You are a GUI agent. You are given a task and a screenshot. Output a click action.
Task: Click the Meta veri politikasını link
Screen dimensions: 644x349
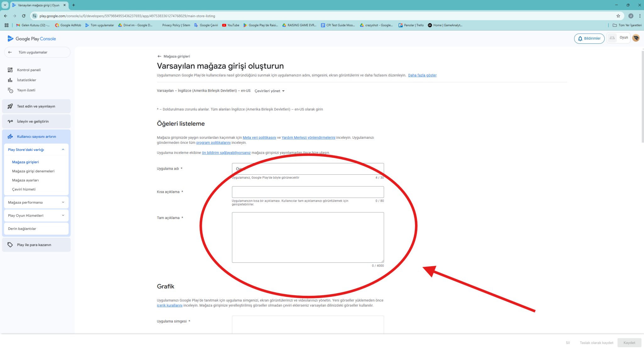pos(259,138)
